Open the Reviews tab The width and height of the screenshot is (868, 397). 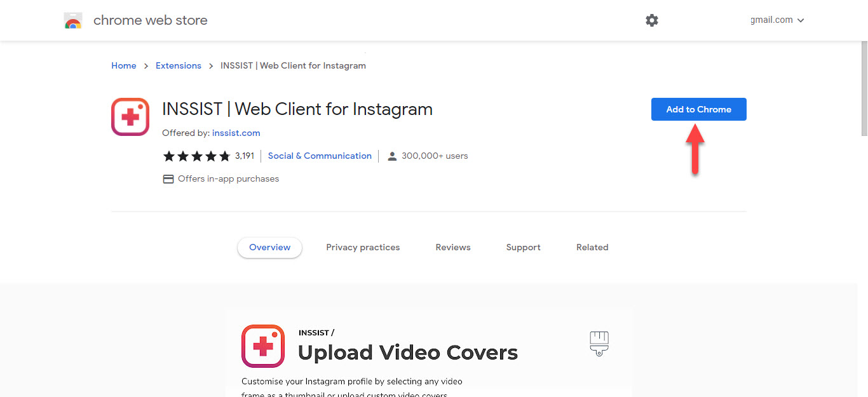(453, 248)
